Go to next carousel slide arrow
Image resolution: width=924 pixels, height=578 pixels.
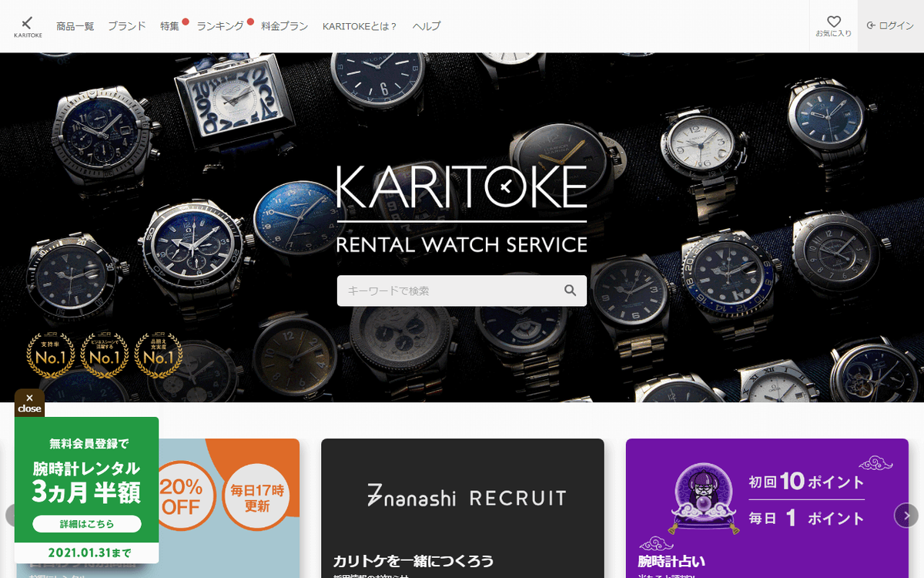coord(906,516)
